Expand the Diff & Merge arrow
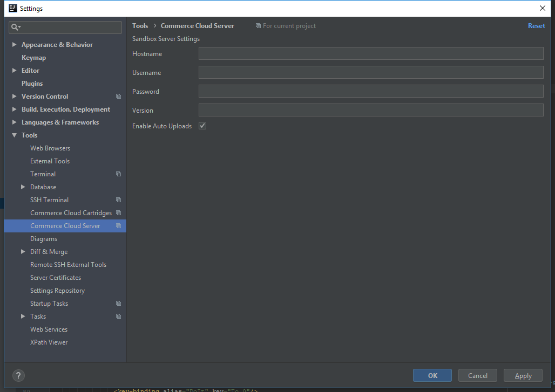 [23, 252]
